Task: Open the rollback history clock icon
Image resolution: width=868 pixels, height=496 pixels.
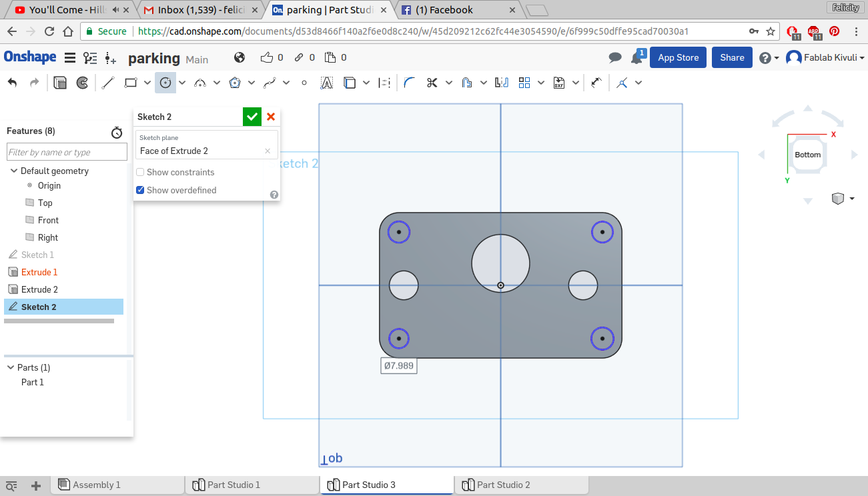Action: (x=117, y=132)
